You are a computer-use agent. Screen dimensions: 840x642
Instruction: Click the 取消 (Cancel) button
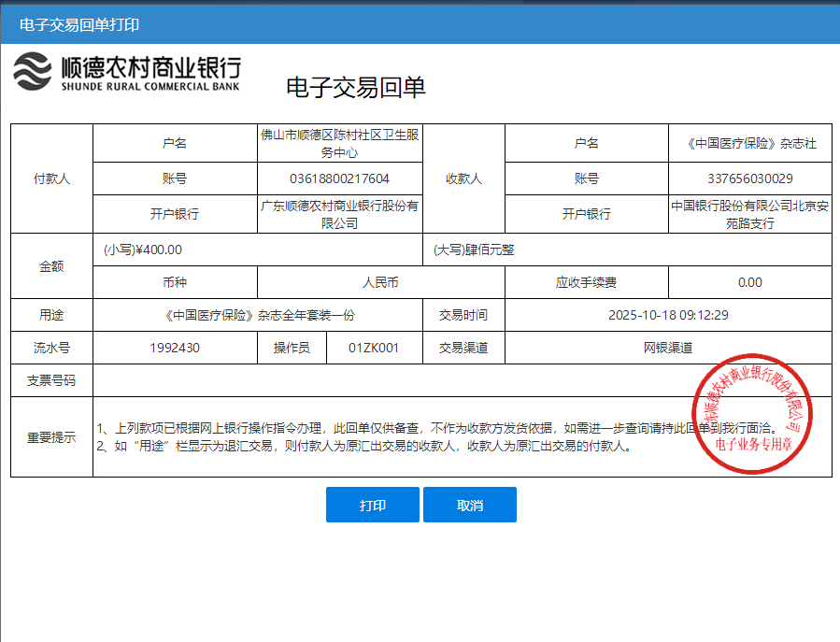click(x=469, y=505)
